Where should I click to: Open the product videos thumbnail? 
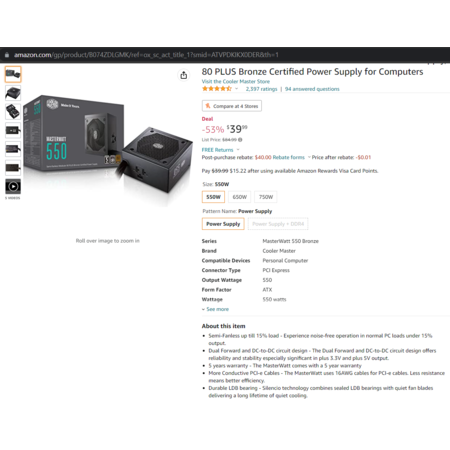point(13,186)
